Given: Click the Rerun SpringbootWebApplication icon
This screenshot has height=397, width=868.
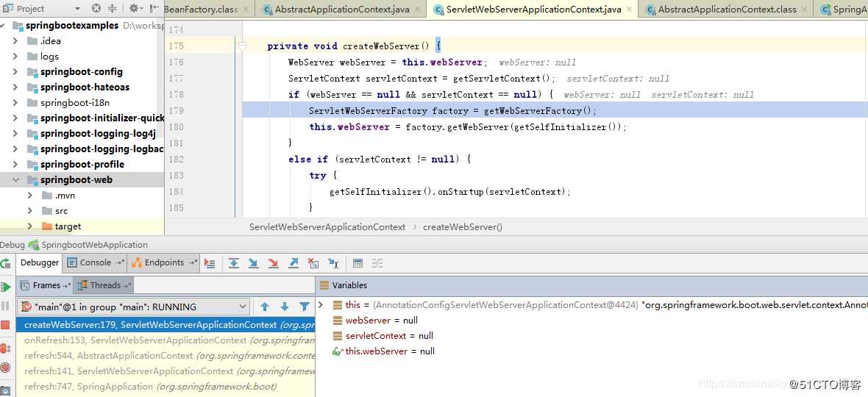Looking at the screenshot, I should pyautogui.click(x=6, y=264).
